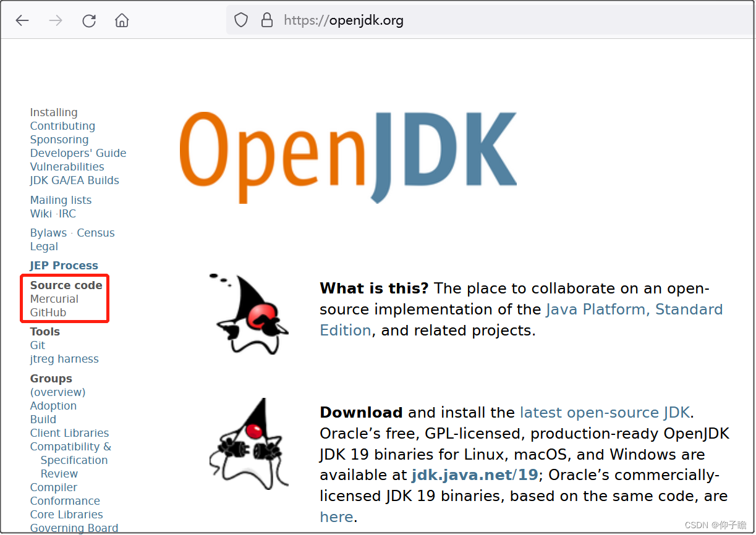Open the Mailing lists link
This screenshot has height=535, width=756.
click(61, 200)
